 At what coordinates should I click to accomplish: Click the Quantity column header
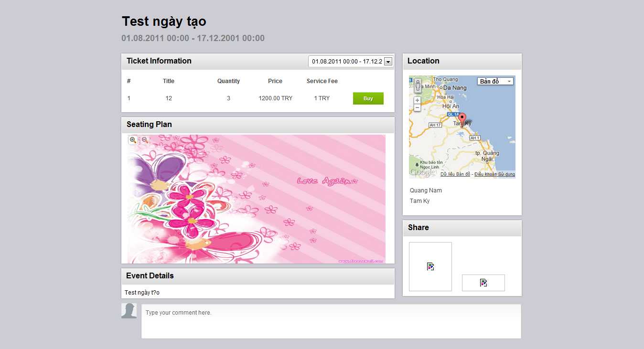click(x=228, y=81)
